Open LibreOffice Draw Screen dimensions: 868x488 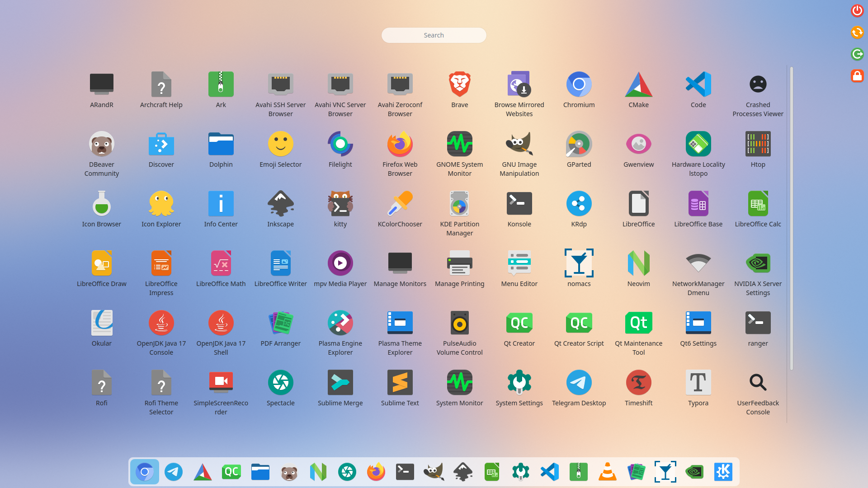[102, 268]
